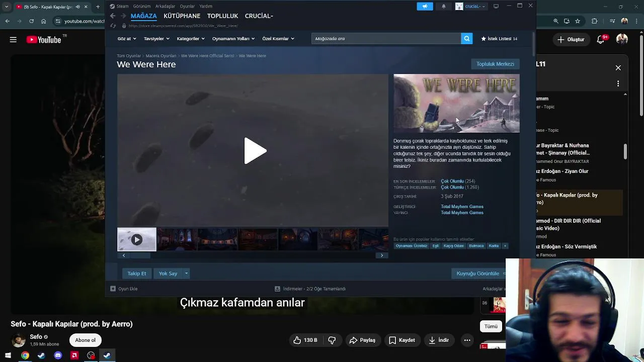Click the Paylaş share button
The image size is (644, 362).
[362, 340]
